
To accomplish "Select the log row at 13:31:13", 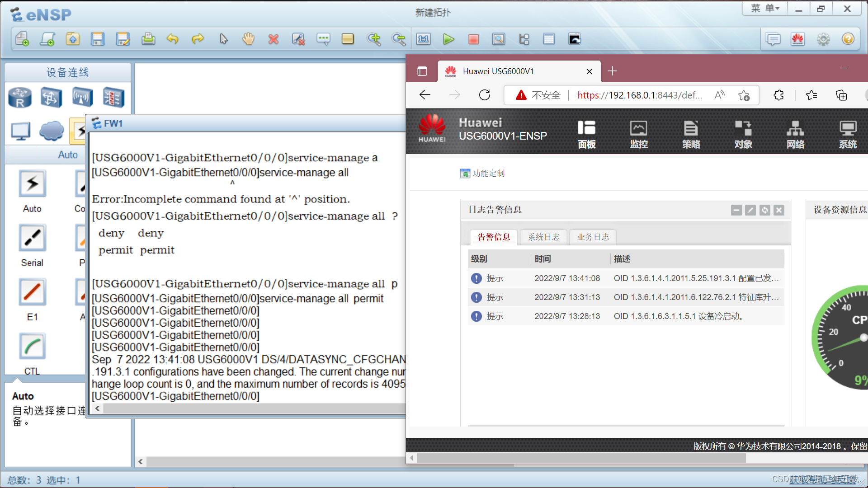I will tap(626, 297).
